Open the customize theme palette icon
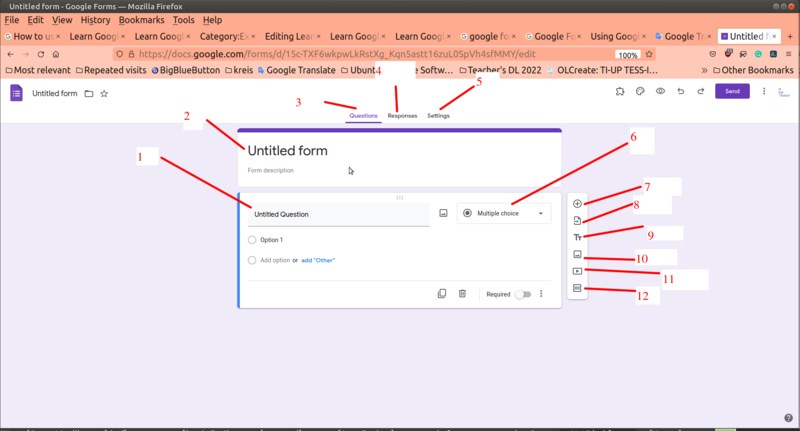800x431 pixels. click(x=640, y=91)
